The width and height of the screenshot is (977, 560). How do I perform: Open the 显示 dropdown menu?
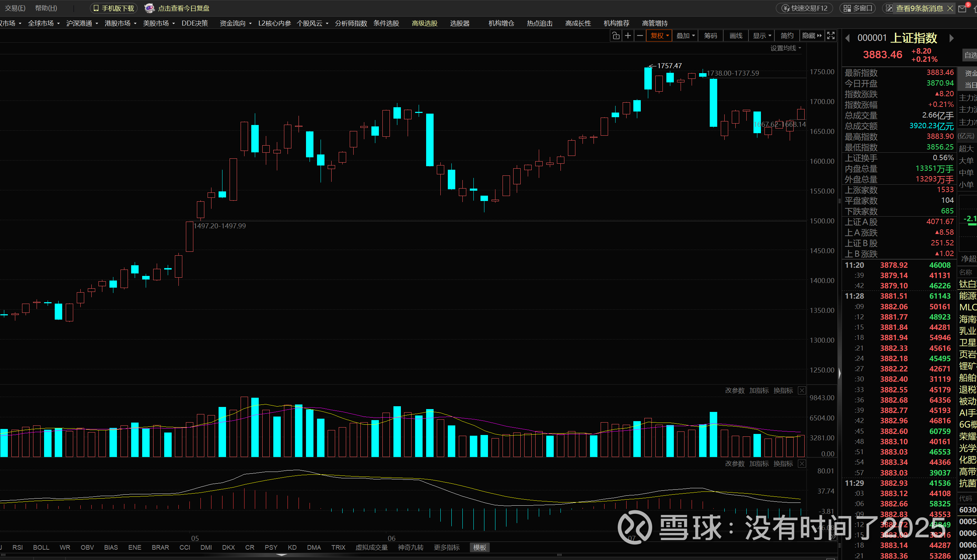tap(761, 36)
